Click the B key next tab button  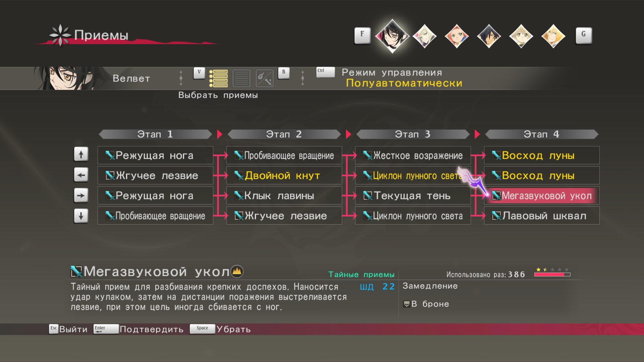coord(284,73)
